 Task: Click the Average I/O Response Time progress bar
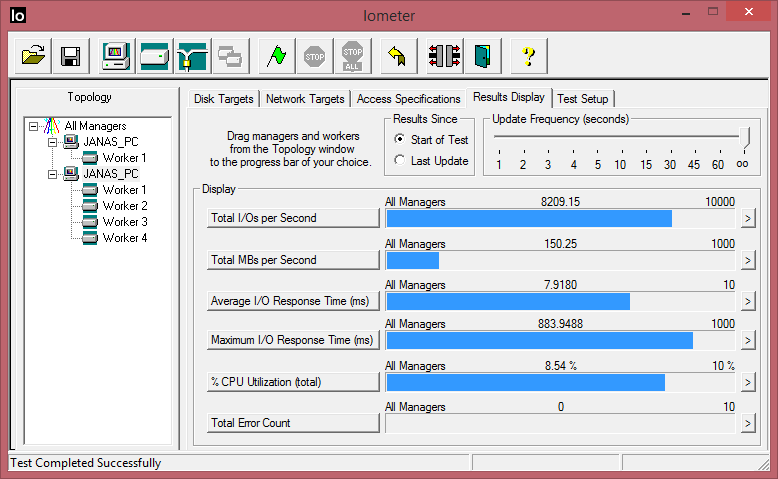point(560,301)
